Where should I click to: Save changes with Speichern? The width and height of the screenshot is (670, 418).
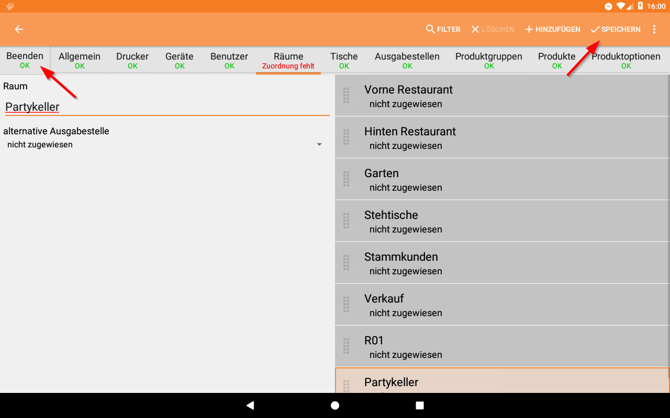[x=615, y=30]
